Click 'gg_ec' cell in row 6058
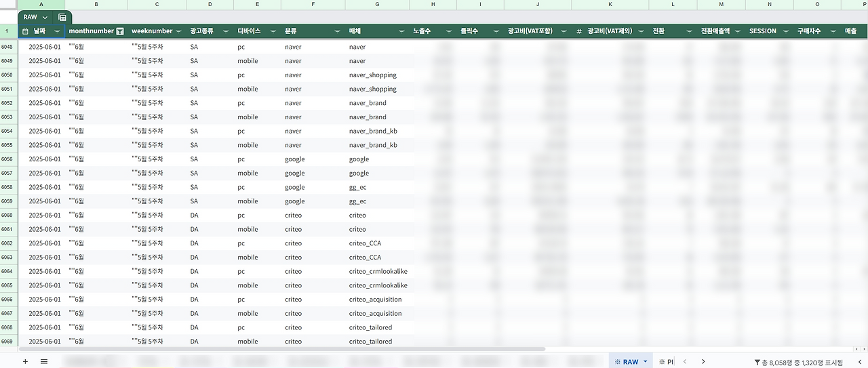868x368 pixels. click(x=377, y=188)
